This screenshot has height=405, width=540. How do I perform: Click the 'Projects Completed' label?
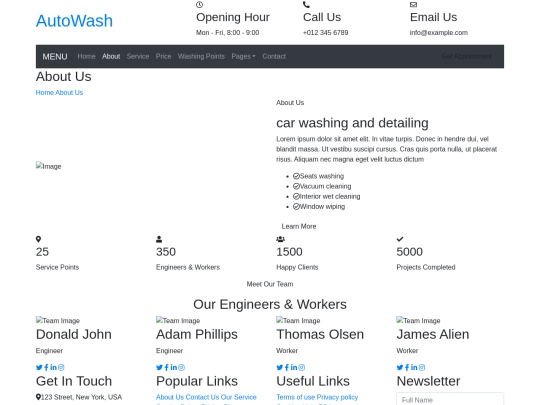pos(426,267)
